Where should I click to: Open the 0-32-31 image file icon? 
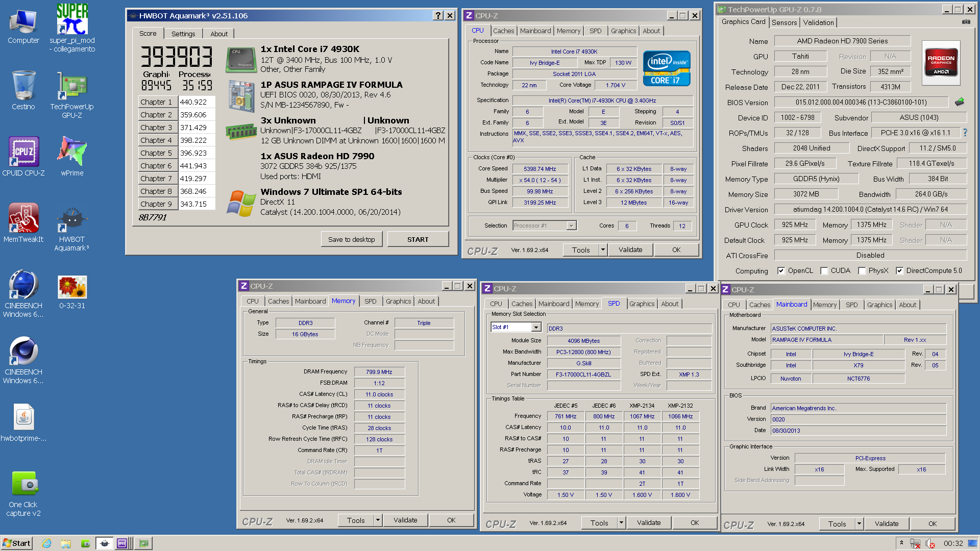coord(72,292)
